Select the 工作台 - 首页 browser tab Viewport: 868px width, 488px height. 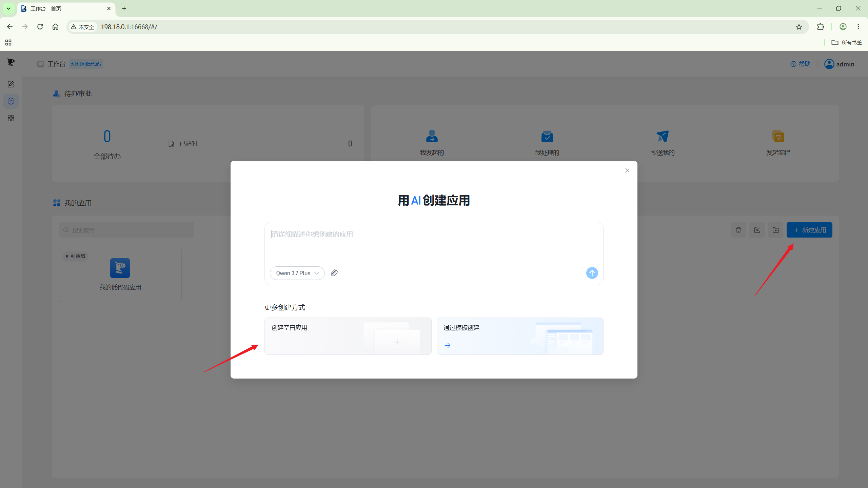click(66, 8)
